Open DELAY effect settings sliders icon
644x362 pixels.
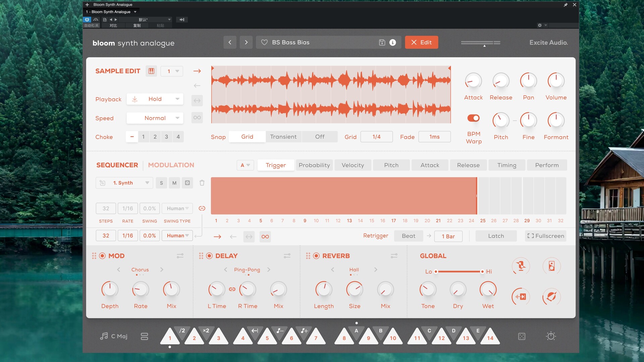click(x=287, y=256)
